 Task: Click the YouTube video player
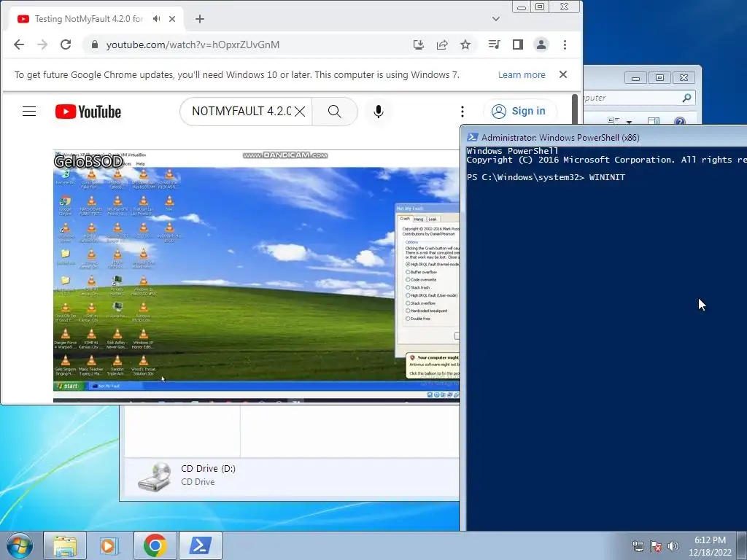coord(256,276)
